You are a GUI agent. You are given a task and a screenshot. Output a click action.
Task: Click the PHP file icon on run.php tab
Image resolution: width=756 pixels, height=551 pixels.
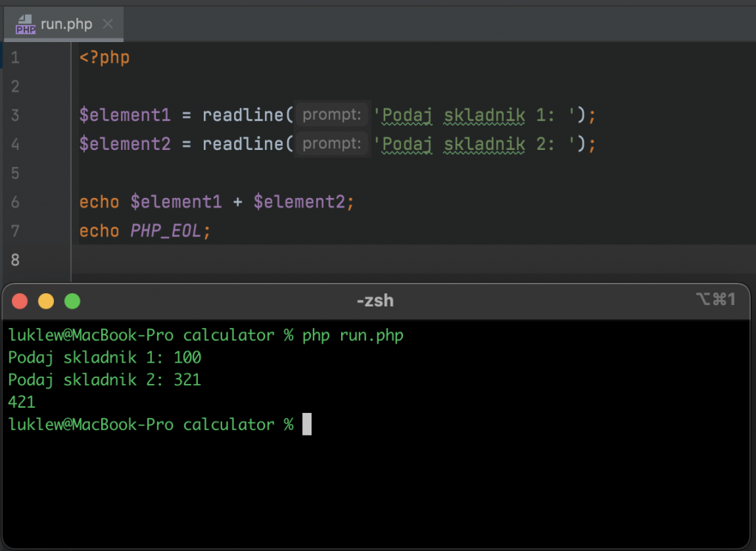click(25, 24)
